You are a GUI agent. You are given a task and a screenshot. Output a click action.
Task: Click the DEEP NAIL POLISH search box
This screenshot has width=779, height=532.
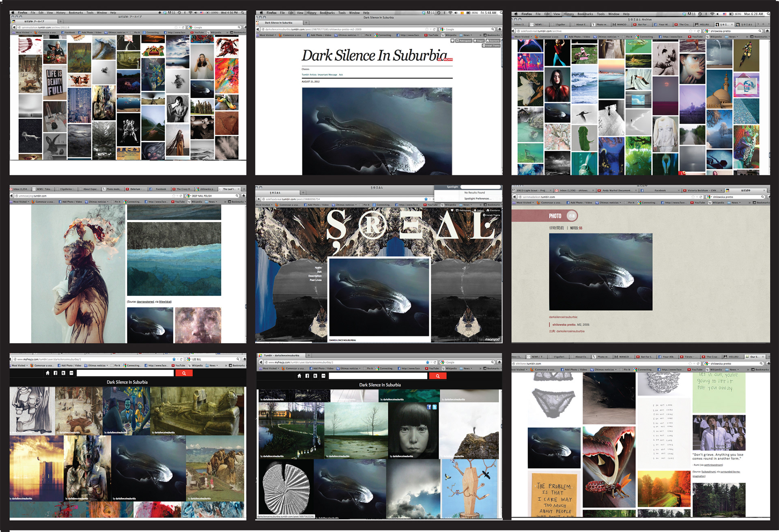coord(213,196)
